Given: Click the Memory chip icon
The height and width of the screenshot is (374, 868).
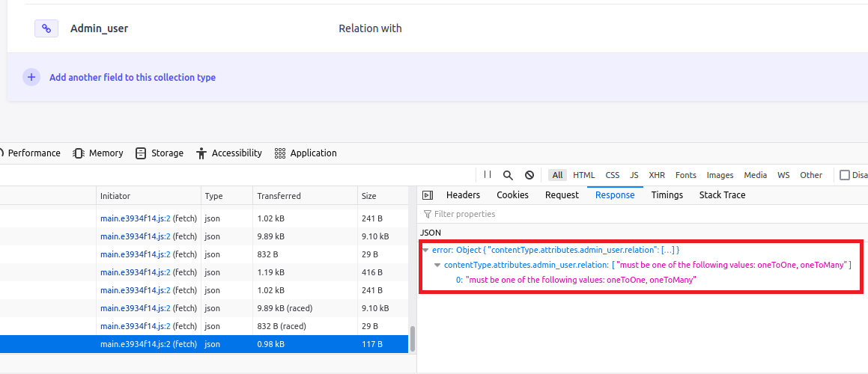Looking at the screenshot, I should (x=79, y=153).
